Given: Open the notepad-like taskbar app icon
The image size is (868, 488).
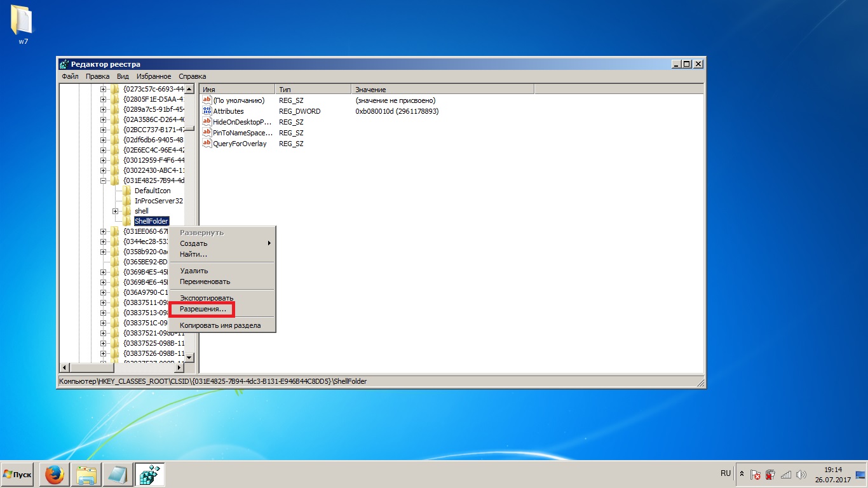Looking at the screenshot, I should 118,475.
